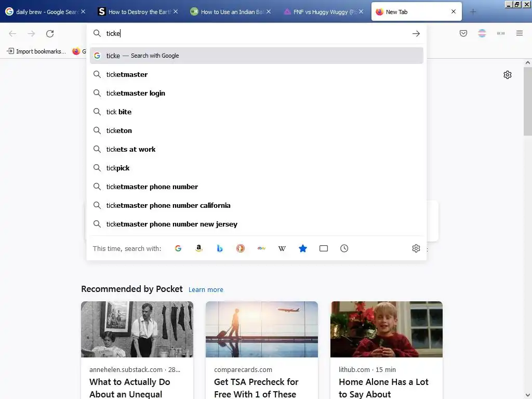
Task: Click the laundry black-and-white story thumbnail
Action: click(x=137, y=329)
